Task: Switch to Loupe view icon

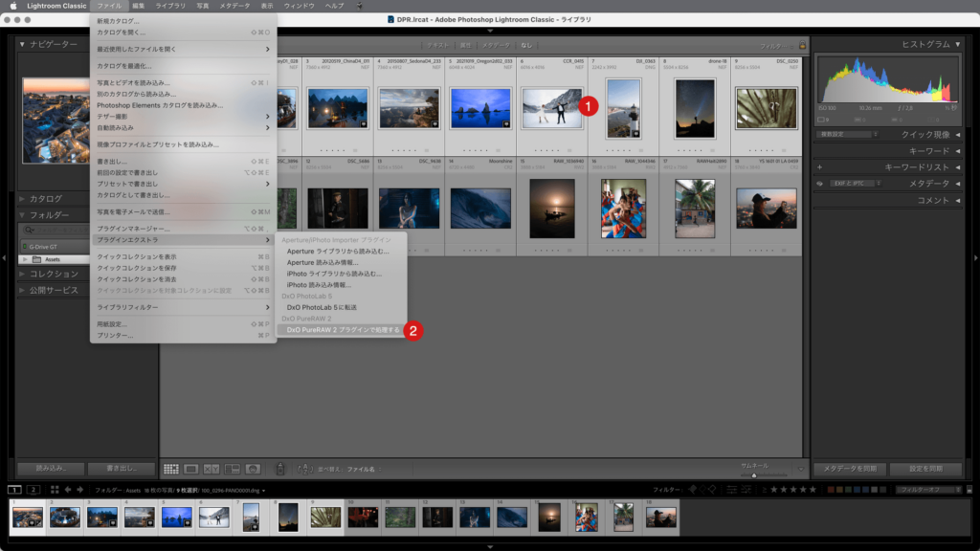Action: [x=191, y=469]
